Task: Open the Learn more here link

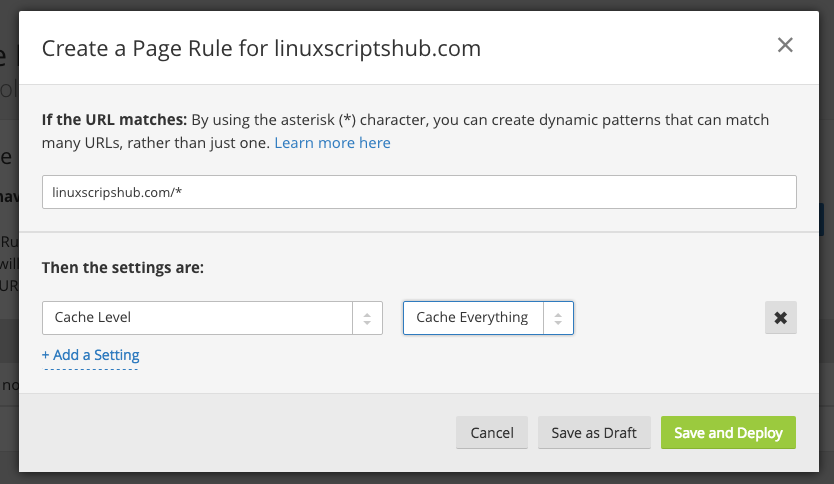Action: pyautogui.click(x=332, y=143)
